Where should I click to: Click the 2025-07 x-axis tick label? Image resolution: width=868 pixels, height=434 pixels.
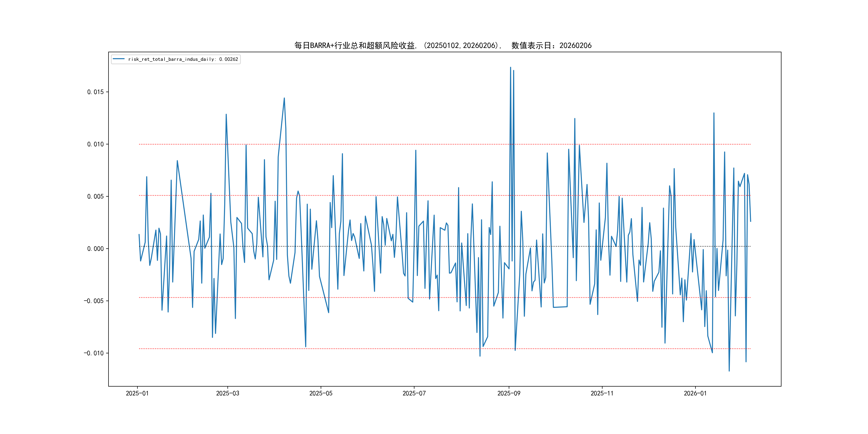click(x=414, y=393)
